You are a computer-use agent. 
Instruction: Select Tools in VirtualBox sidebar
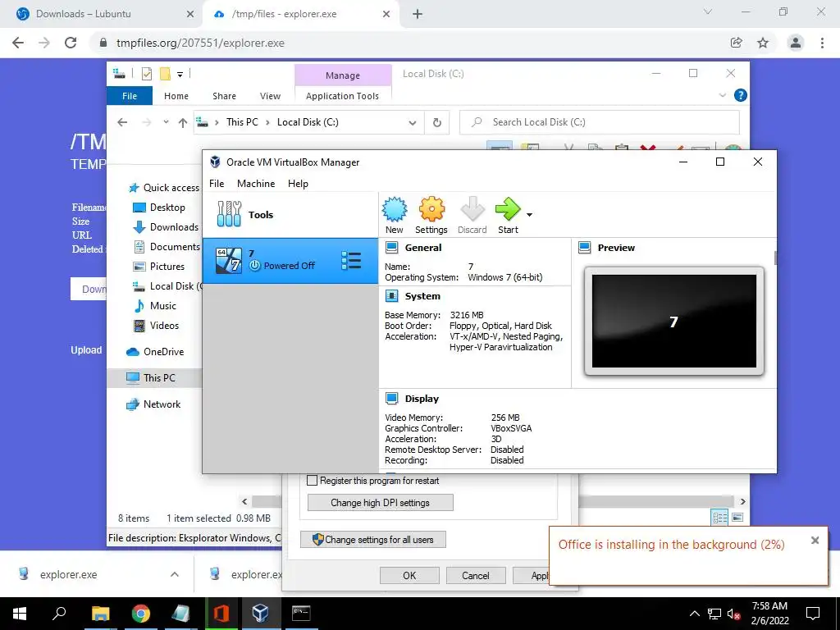pos(290,215)
